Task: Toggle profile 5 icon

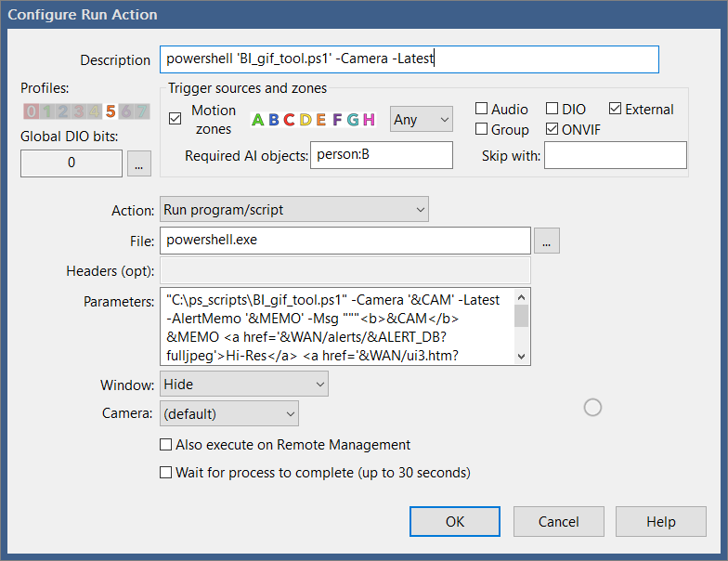Action: click(x=110, y=111)
